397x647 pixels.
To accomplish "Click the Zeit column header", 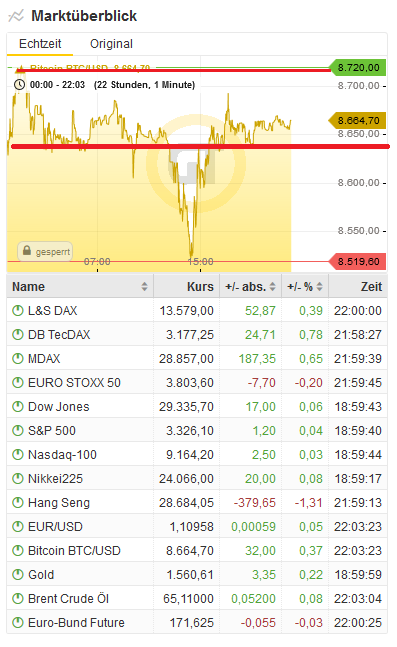I will (x=371, y=286).
